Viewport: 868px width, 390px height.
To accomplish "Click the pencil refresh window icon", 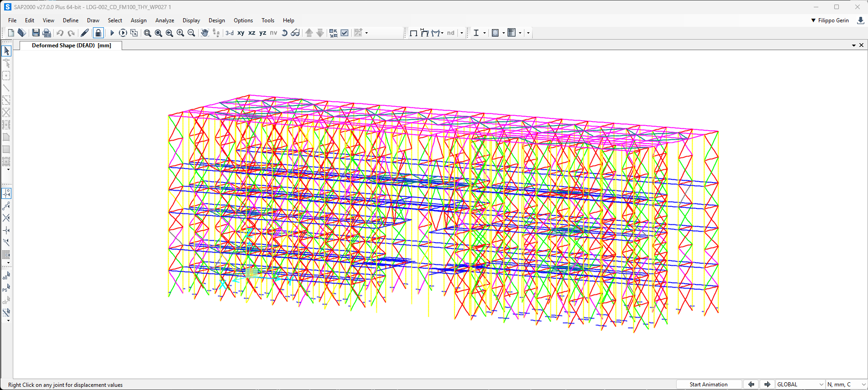I will tap(85, 33).
